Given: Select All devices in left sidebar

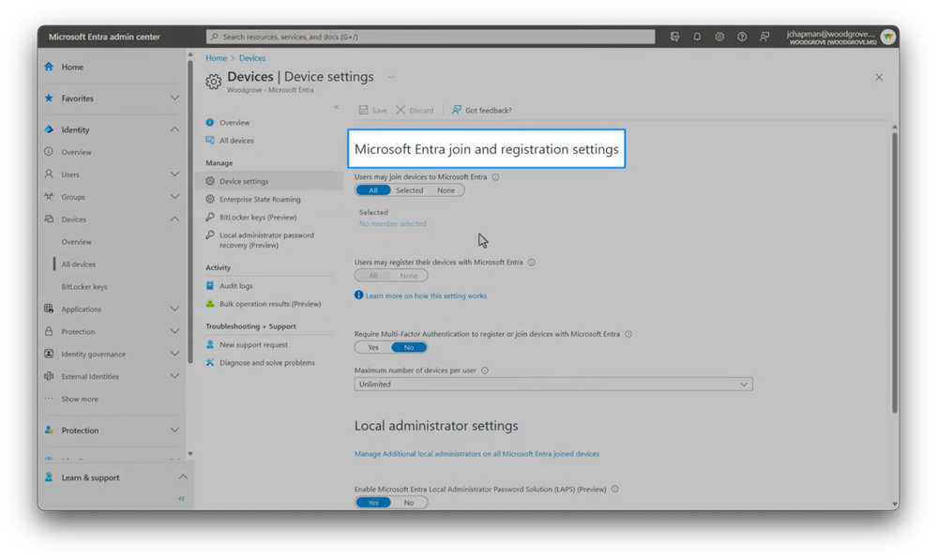Looking at the screenshot, I should pos(78,265).
